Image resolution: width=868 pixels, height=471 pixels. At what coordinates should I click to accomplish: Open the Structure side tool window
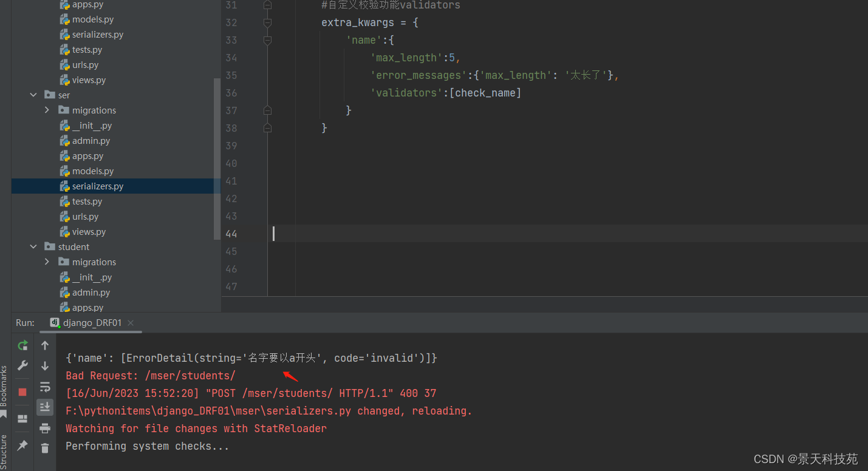pyautogui.click(x=4, y=451)
